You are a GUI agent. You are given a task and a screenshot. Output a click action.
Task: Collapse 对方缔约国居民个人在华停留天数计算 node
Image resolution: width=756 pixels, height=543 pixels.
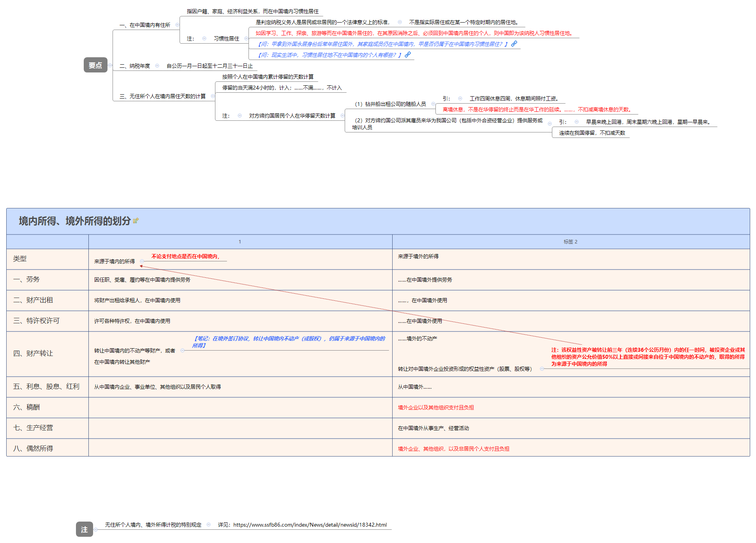coord(342,115)
